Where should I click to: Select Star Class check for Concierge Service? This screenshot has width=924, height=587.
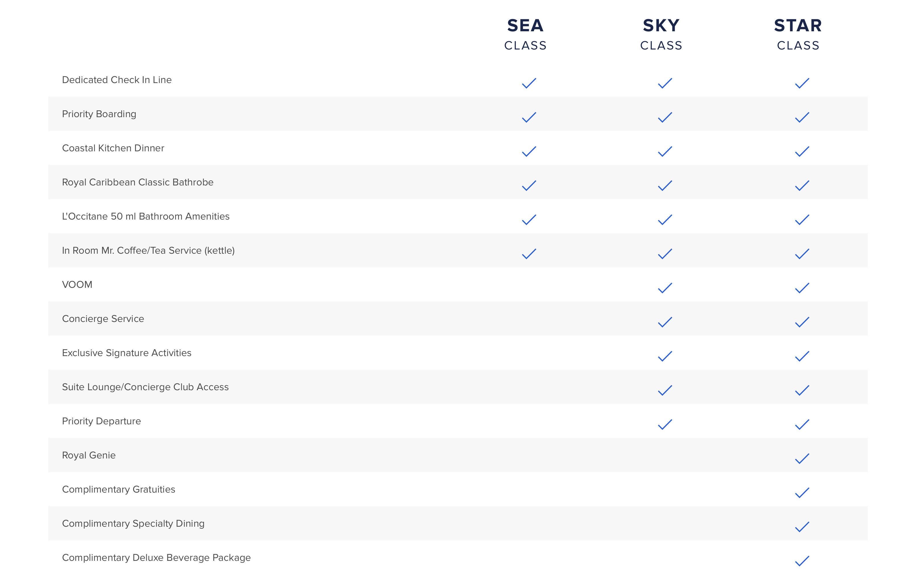click(x=802, y=322)
